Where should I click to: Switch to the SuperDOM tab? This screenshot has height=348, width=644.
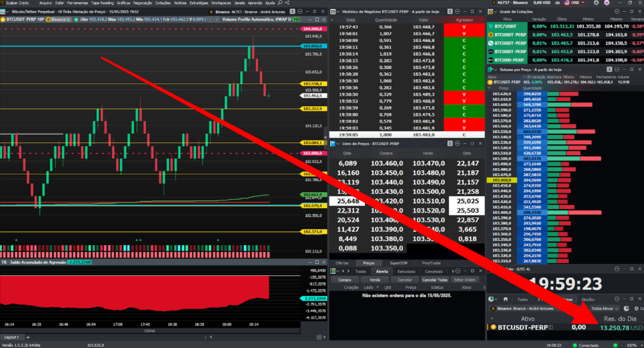(398, 263)
